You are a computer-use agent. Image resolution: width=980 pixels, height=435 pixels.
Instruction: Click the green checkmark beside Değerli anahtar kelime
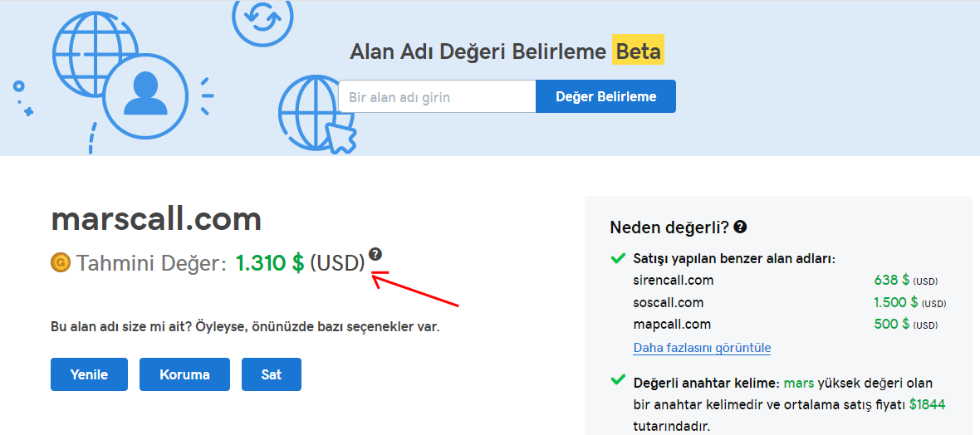618,380
